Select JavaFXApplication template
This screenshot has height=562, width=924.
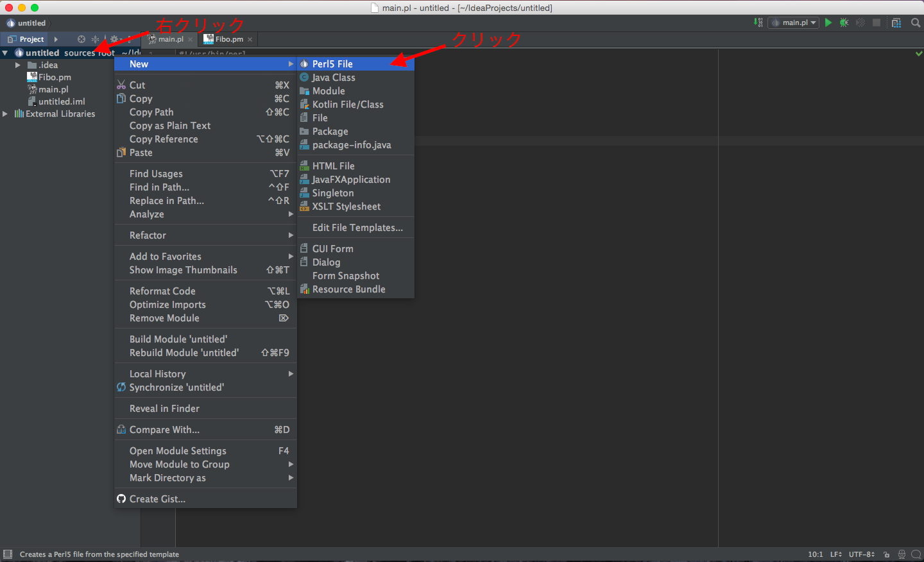click(355, 180)
